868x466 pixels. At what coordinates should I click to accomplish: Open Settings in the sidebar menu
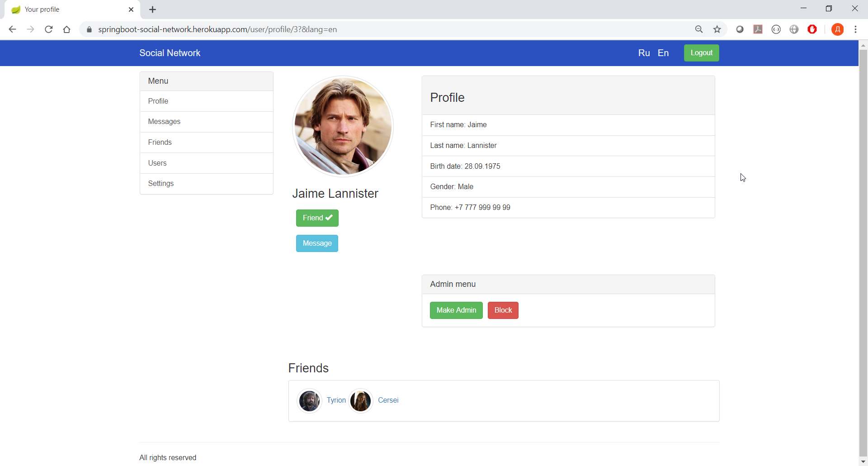click(x=207, y=184)
